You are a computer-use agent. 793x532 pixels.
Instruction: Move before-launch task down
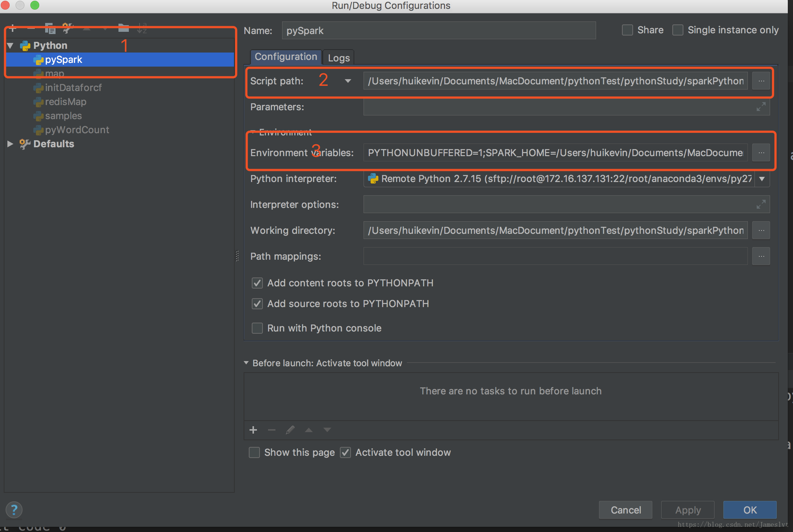click(x=327, y=430)
